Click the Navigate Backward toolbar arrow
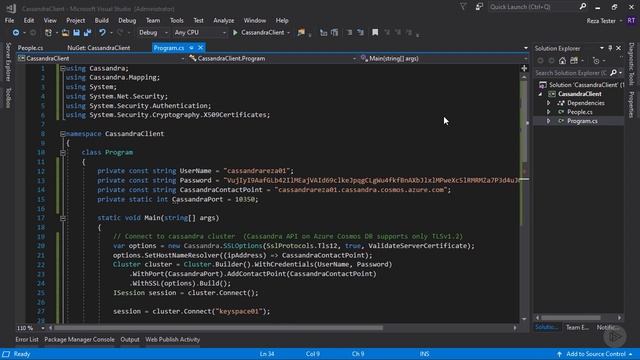Image resolution: width=640 pixels, height=360 pixels. [16, 33]
